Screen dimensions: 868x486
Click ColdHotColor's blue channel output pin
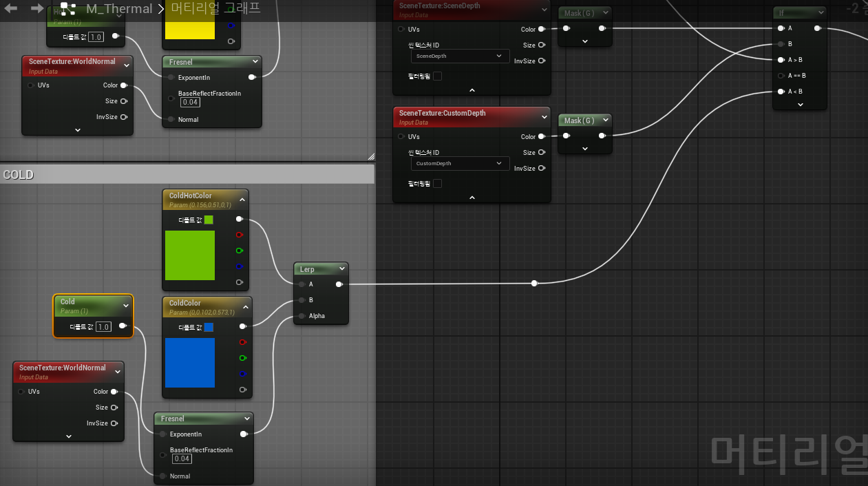240,266
